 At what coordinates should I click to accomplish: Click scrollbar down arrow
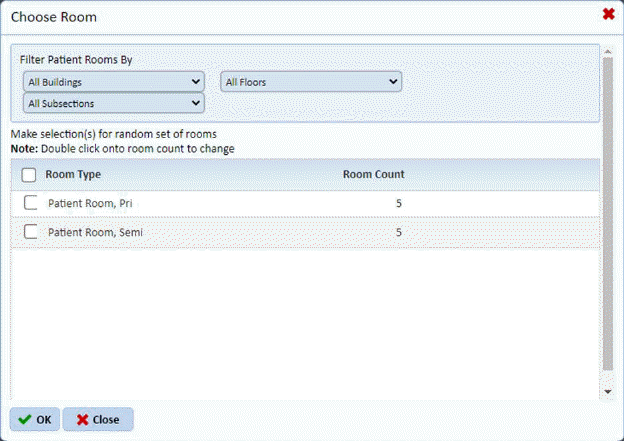tap(608, 393)
